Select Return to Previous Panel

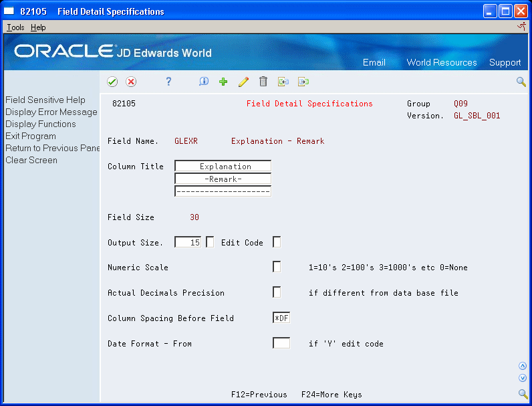pyautogui.click(x=52, y=148)
